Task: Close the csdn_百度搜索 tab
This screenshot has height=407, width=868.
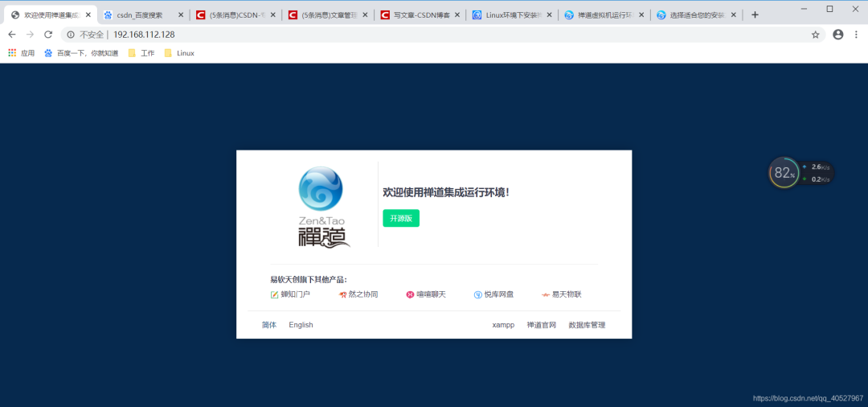Action: (x=181, y=15)
